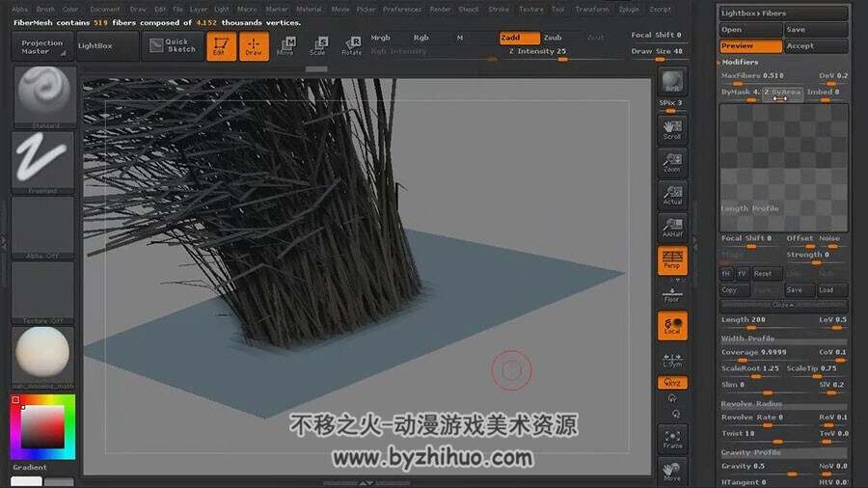Copy the Length Profile curve

[734, 289]
